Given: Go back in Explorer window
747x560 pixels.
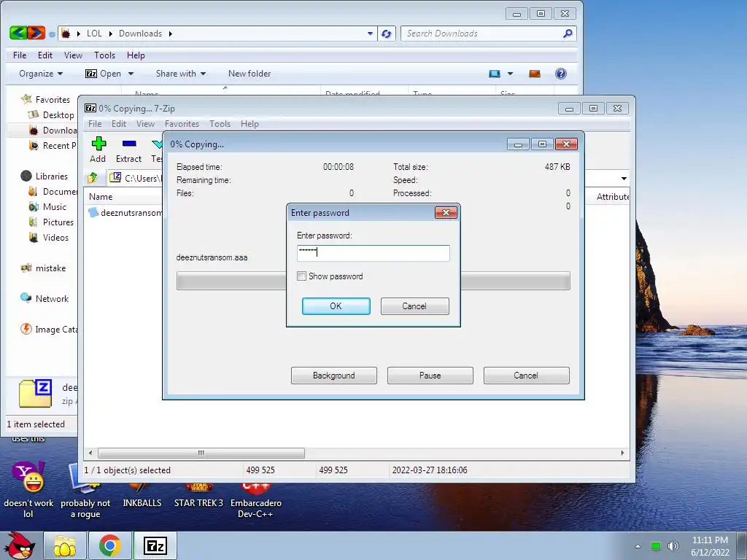Looking at the screenshot, I should pos(18,33).
